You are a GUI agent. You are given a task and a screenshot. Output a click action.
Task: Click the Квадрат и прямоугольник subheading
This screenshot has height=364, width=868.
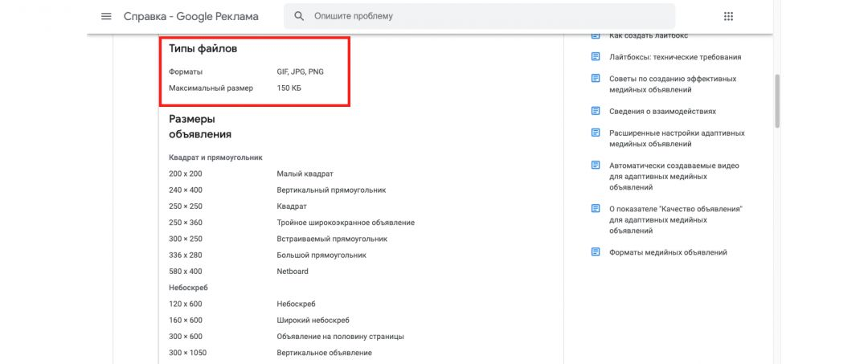coord(215,157)
